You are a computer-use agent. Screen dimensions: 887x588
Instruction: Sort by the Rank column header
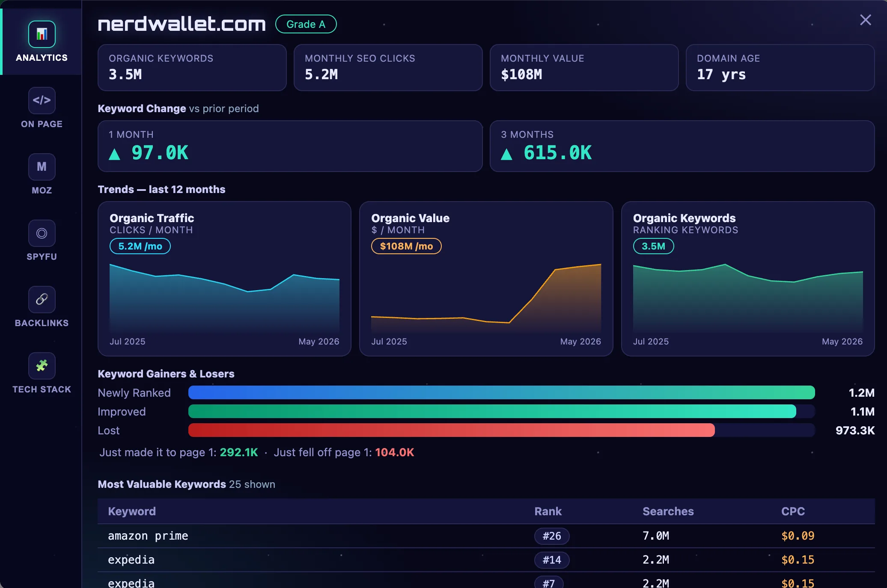pos(548,511)
